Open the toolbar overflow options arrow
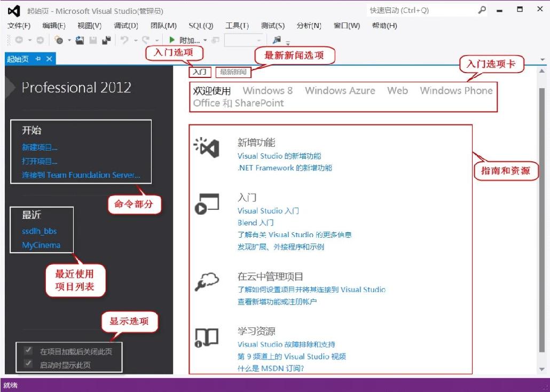Image resolution: width=550 pixels, height=392 pixels. 288,43
